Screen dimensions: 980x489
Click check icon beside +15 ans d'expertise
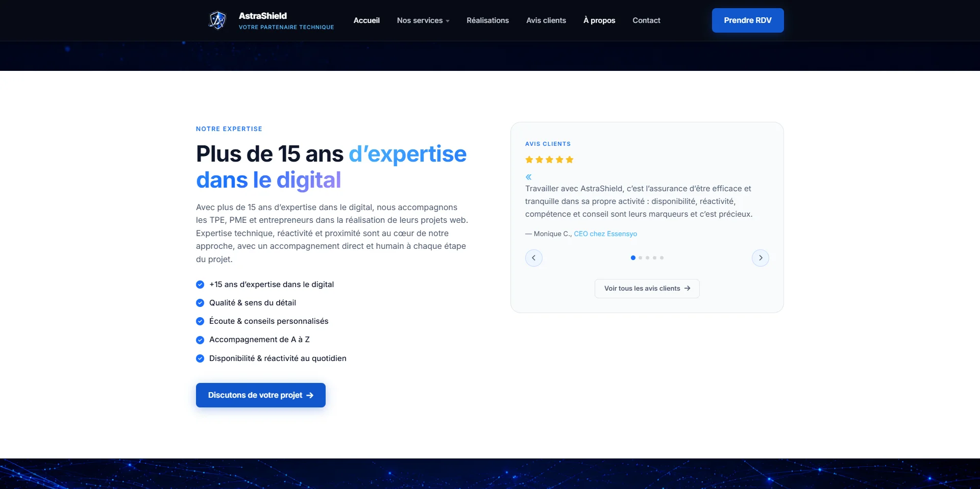point(200,285)
